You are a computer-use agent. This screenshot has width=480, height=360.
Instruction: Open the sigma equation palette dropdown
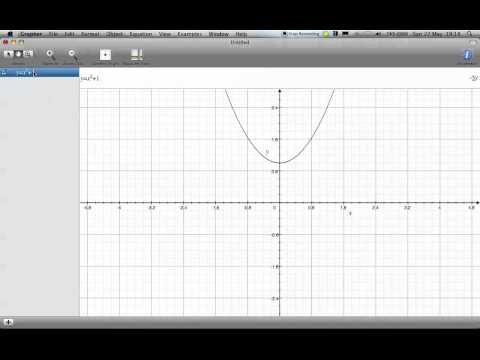pyautogui.click(x=474, y=78)
